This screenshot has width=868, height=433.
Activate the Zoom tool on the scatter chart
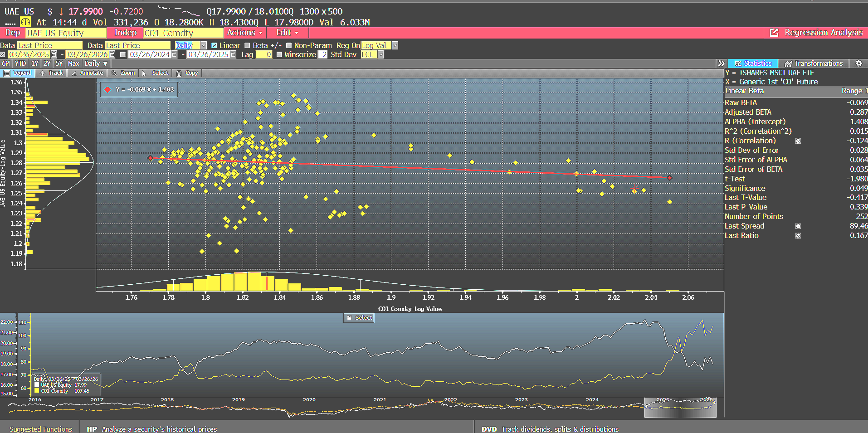[123, 73]
